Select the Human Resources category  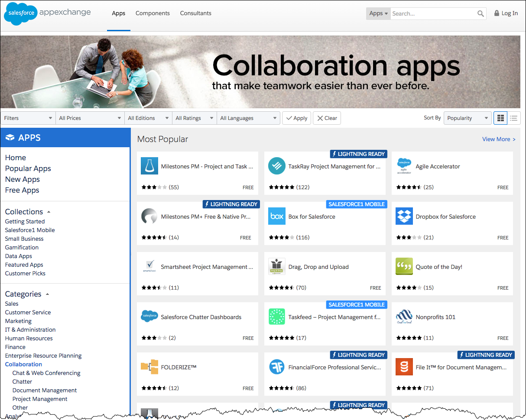[x=29, y=338]
